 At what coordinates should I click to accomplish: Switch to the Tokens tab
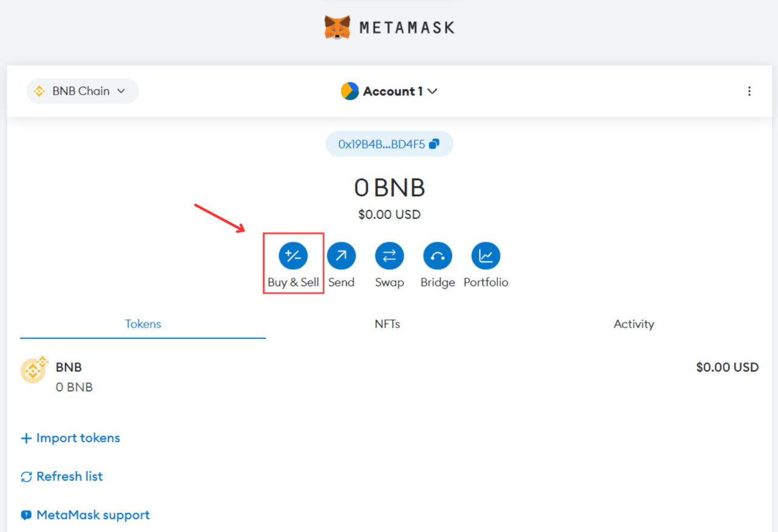tap(143, 324)
